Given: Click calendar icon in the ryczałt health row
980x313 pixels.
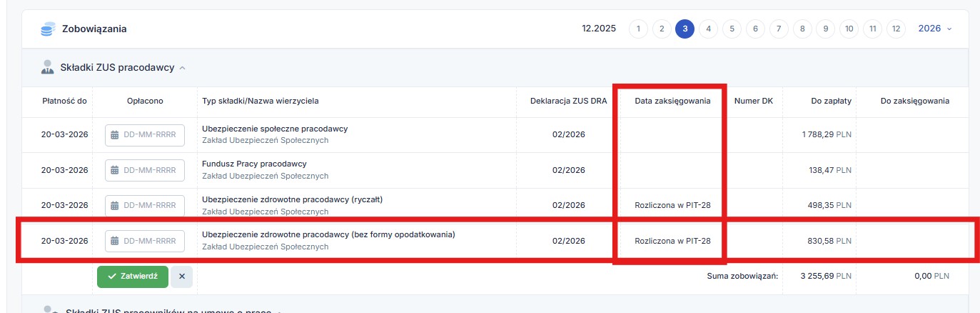Looking at the screenshot, I should (x=115, y=206).
